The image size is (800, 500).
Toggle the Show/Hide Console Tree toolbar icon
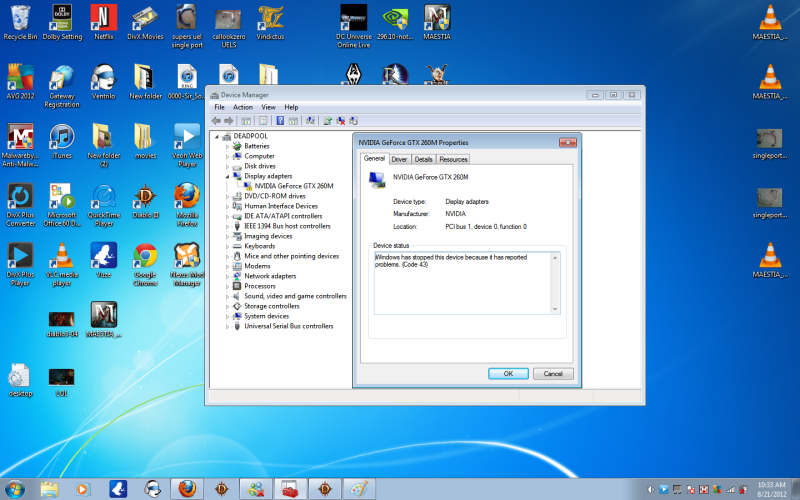[246, 121]
